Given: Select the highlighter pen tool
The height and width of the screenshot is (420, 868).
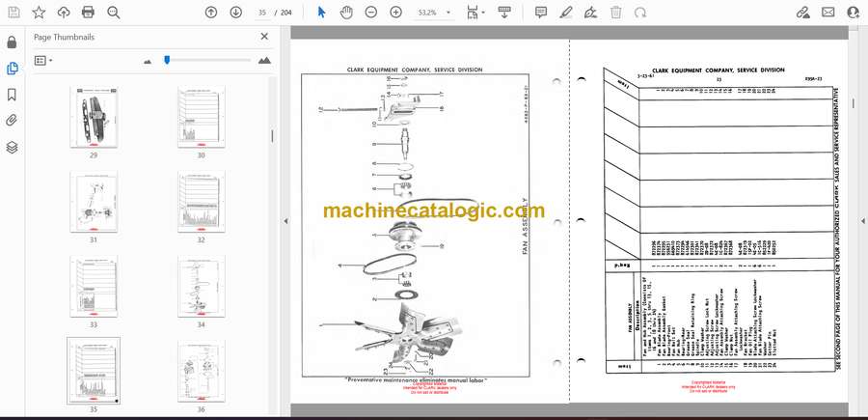Looking at the screenshot, I should (566, 13).
